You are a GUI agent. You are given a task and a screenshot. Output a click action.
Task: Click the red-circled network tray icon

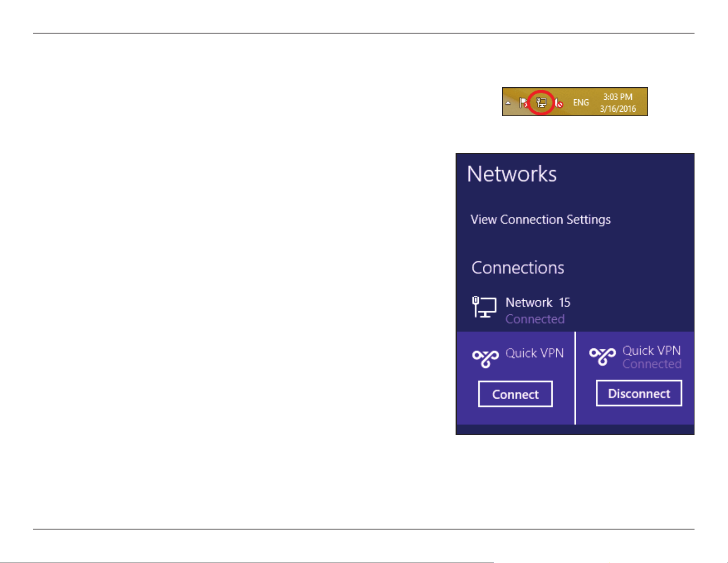541,102
